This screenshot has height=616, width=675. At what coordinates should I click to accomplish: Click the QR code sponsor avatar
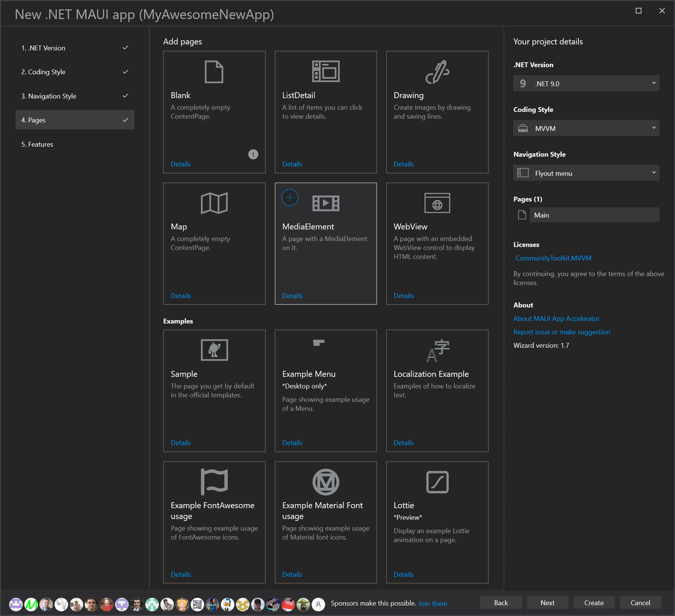pyautogui.click(x=197, y=604)
